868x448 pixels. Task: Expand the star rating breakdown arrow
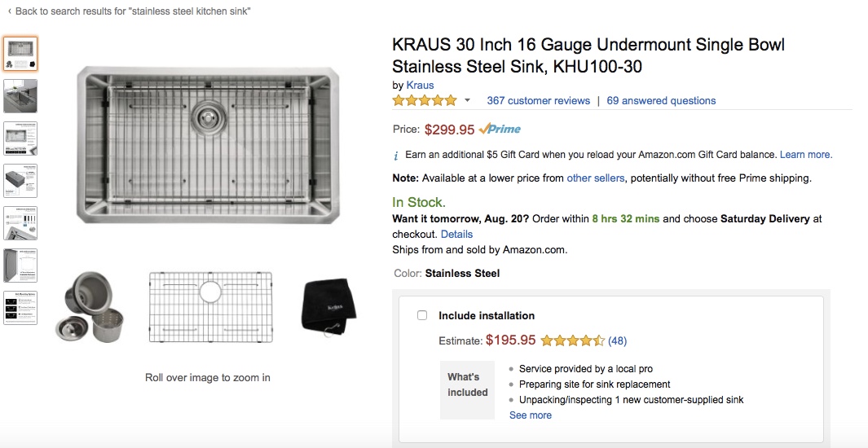click(x=467, y=101)
